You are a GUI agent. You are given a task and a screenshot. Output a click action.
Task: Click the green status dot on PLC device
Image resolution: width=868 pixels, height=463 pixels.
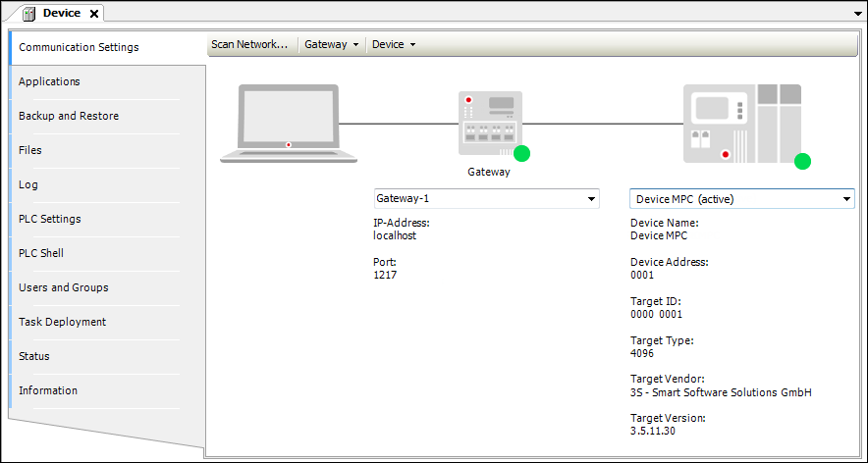[802, 162]
